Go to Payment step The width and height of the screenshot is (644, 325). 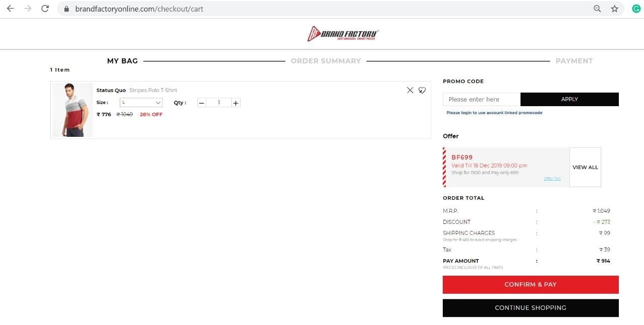[574, 61]
